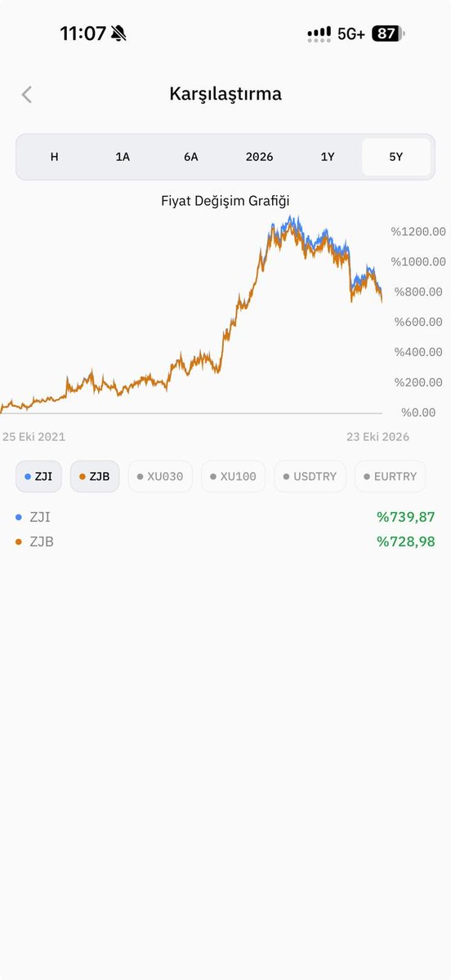
Task: Tap the battery indicator showing 87
Action: [x=388, y=33]
